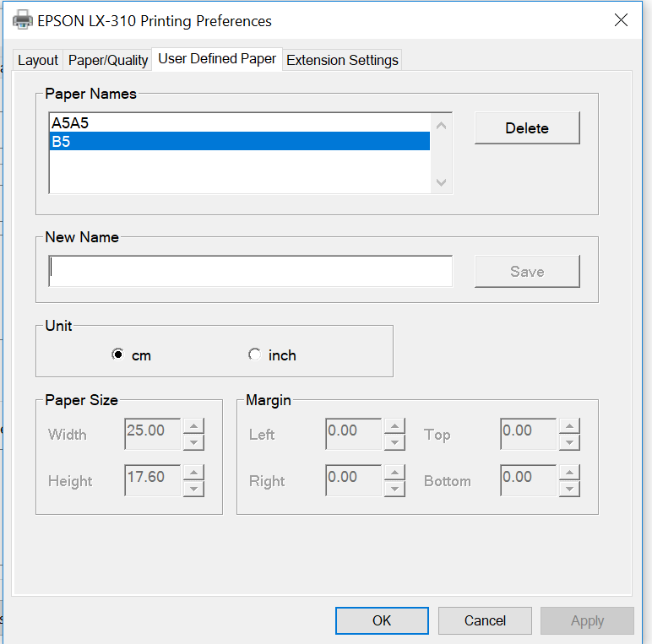Screen dimensions: 652x644
Task: Click the printer icon in title bar
Action: (23, 19)
